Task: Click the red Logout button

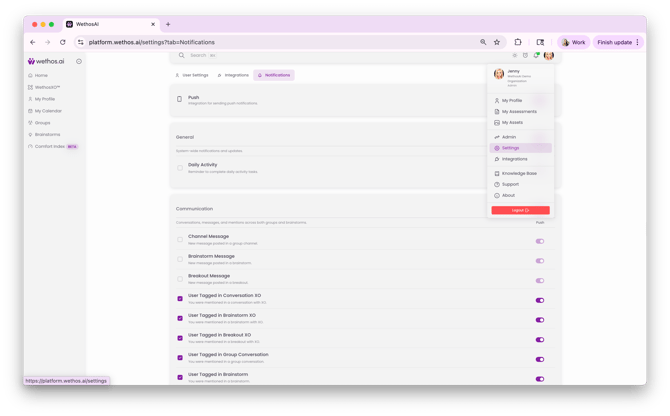Action: [x=520, y=210]
